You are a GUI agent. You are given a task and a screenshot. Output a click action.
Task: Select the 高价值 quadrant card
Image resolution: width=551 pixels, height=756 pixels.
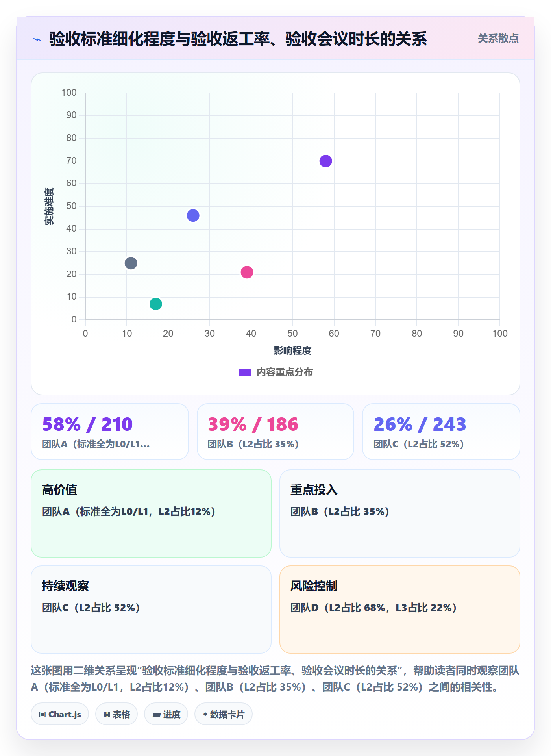coord(151,513)
